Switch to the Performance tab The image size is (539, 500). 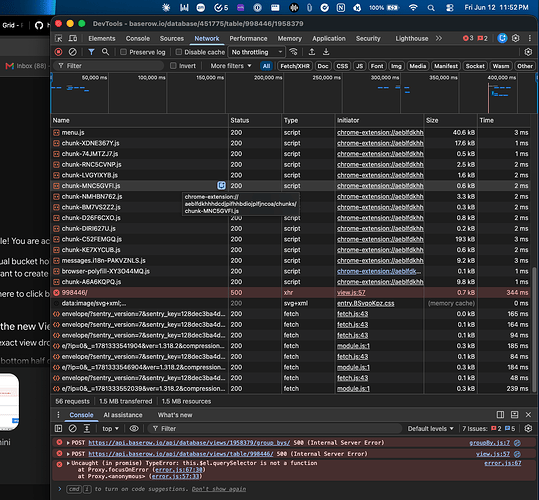click(x=248, y=38)
